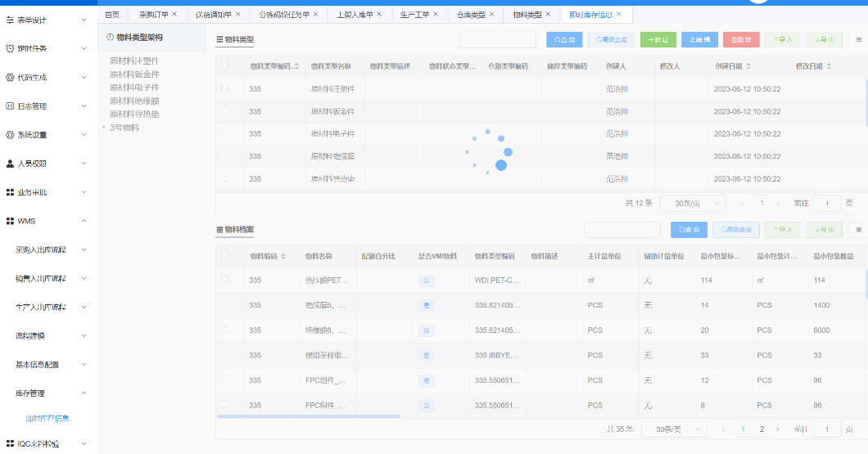The image size is (868, 454).
Task: Click the green 新增 add button
Action: pos(658,40)
